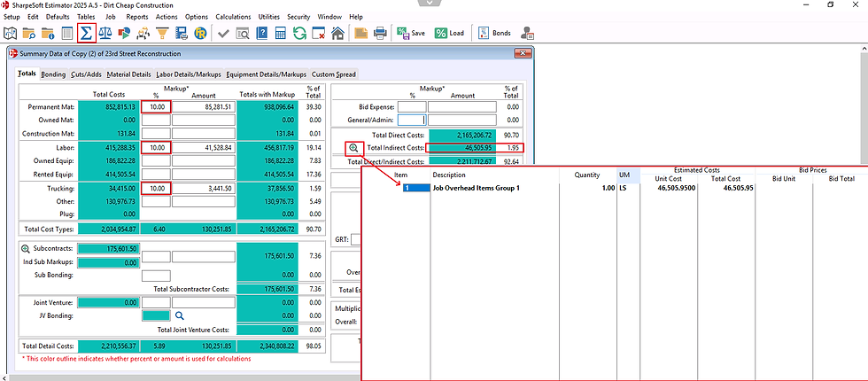Open the calculator toolbar icon
Viewport: 868px width, 381px height.
pos(281,34)
